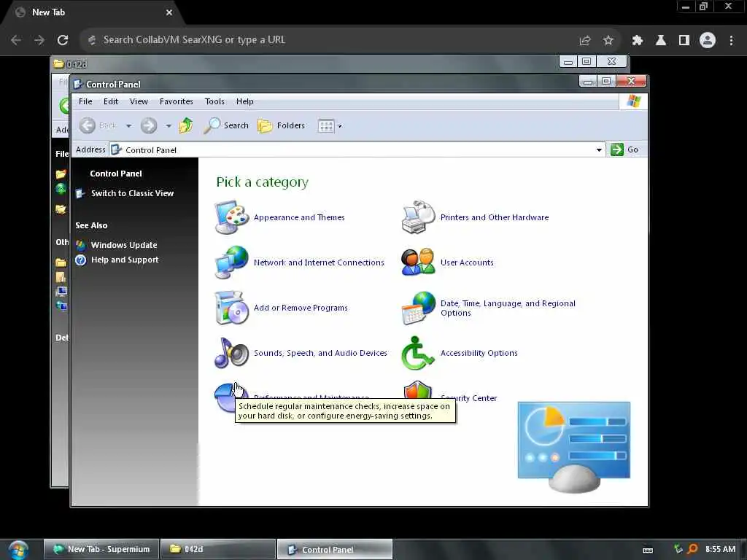Viewport: 747px width, 560px height.
Task: Click the magnifier icon in system tray
Action: 693,550
